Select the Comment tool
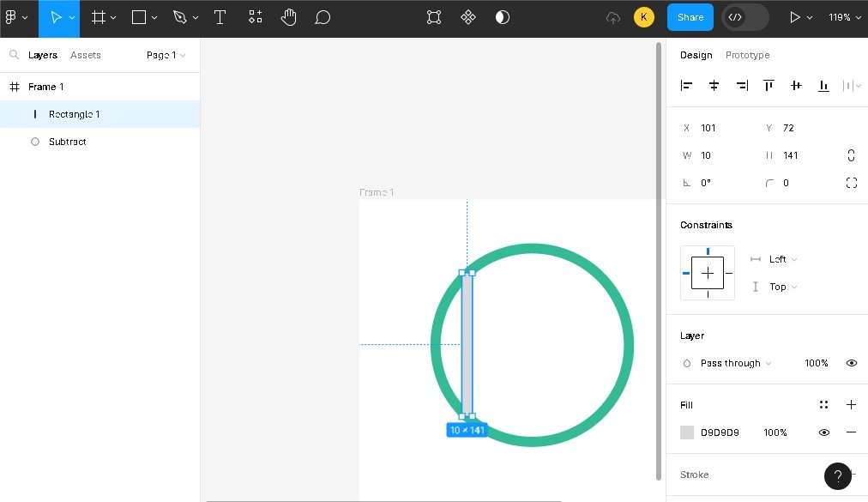 [x=322, y=17]
